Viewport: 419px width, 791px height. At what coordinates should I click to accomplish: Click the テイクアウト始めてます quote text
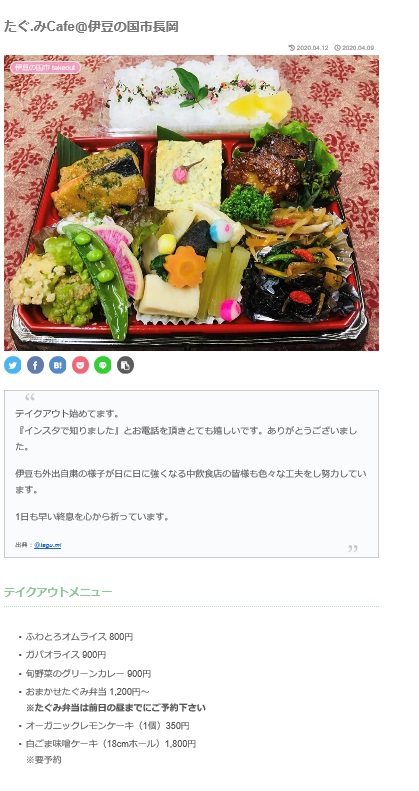click(x=67, y=414)
